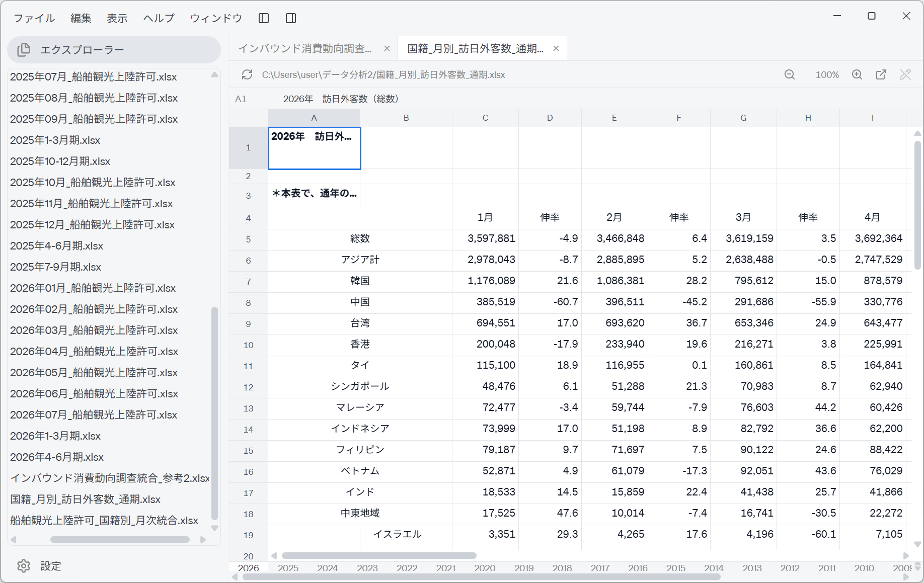Open 2025年1-3月期.xlsx file
The image size is (924, 583).
55,140
